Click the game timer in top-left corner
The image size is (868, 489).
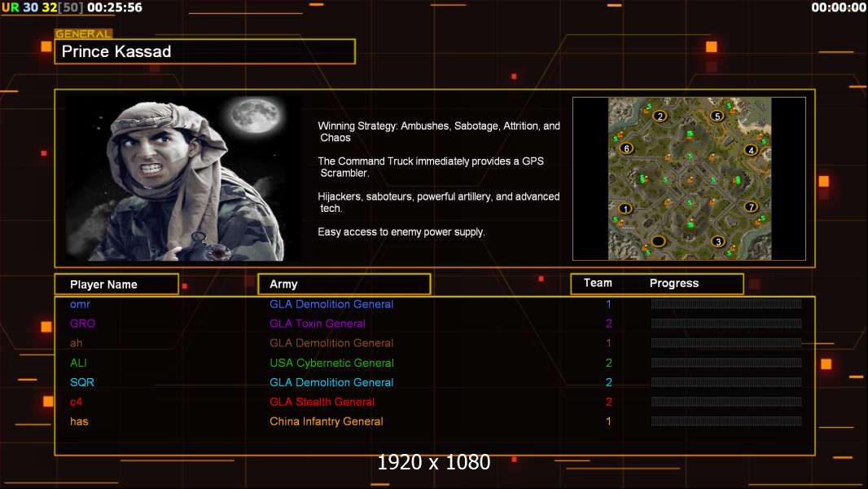coord(115,7)
